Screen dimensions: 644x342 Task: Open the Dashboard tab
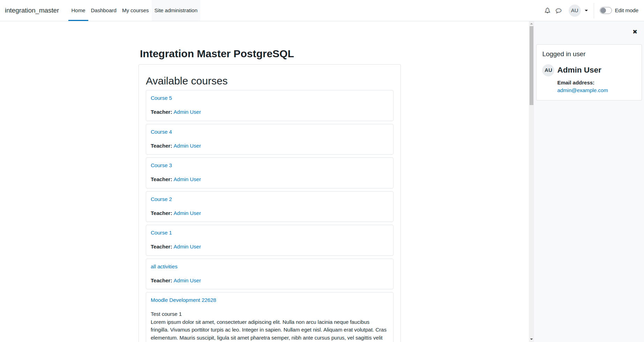coord(104,10)
